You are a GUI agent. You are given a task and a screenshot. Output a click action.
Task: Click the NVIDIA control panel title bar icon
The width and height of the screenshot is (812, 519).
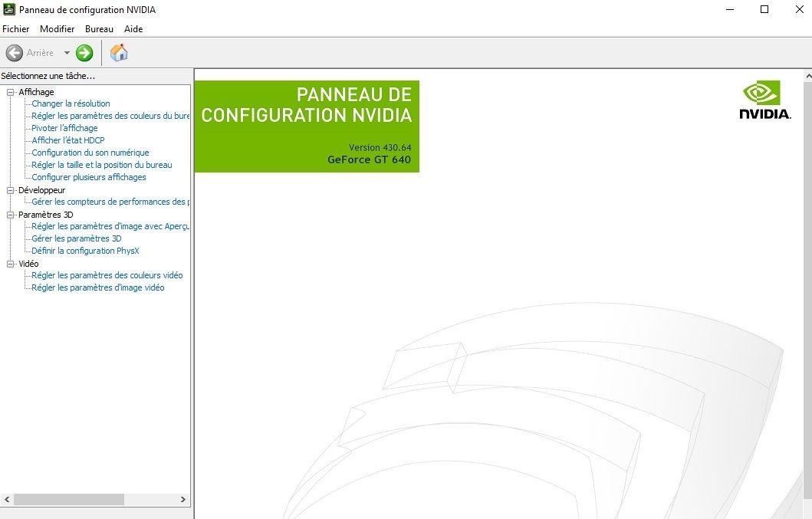point(8,9)
